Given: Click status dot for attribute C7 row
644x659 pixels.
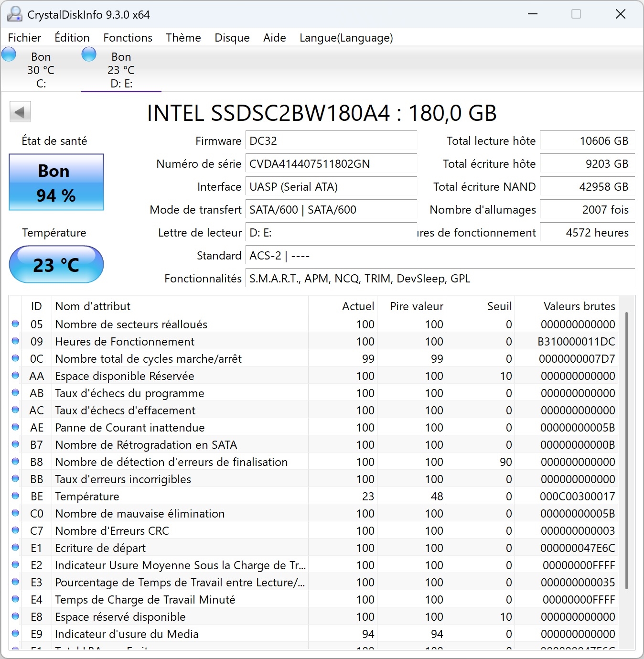Looking at the screenshot, I should coord(15,530).
